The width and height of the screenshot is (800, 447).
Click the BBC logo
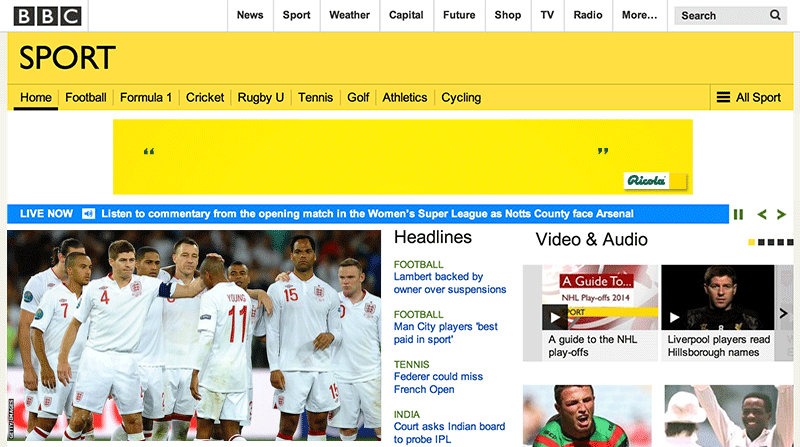pos(47,16)
